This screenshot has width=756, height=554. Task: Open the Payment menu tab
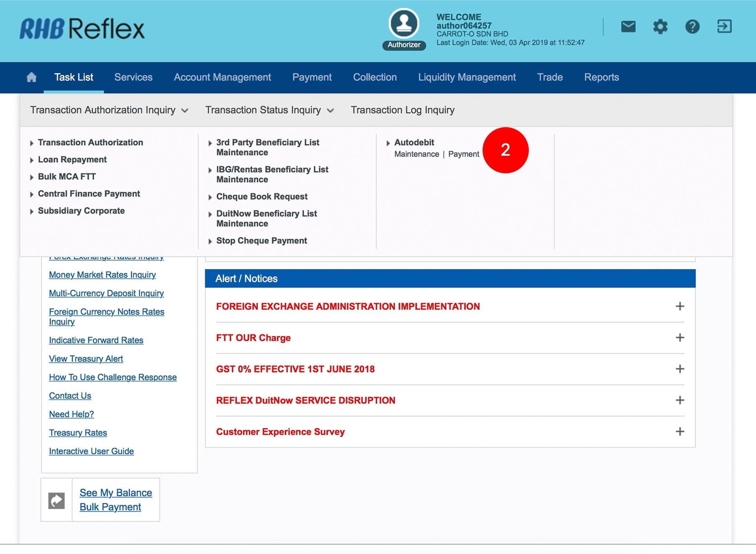tap(312, 77)
